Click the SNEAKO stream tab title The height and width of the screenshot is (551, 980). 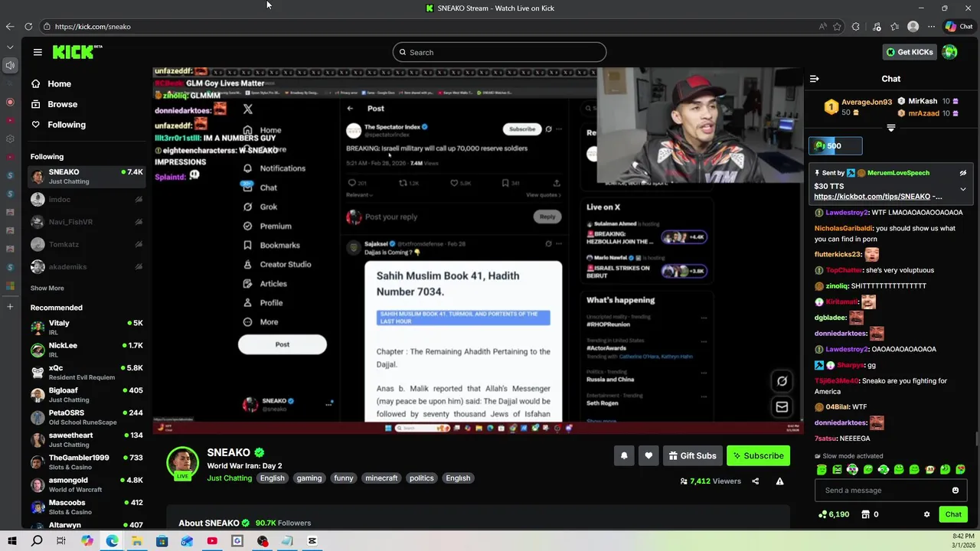(496, 8)
